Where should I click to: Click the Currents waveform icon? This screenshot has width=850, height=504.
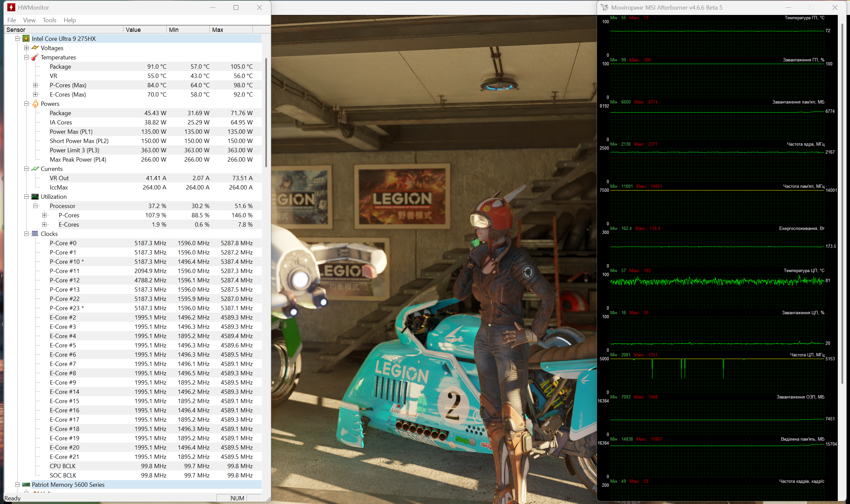(x=35, y=169)
